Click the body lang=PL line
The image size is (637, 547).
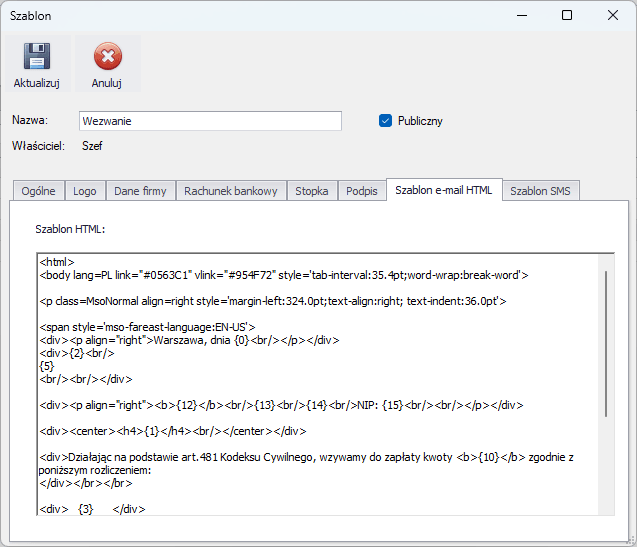pos(284,275)
